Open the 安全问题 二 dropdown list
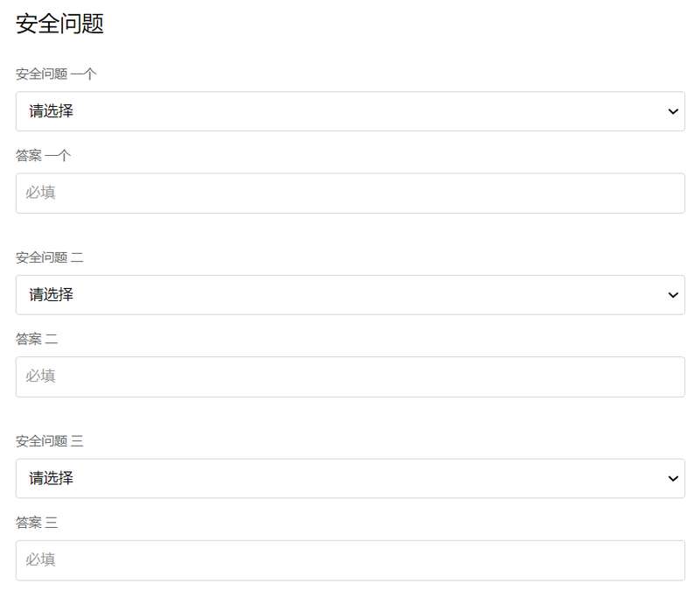700x598 pixels. (350, 295)
